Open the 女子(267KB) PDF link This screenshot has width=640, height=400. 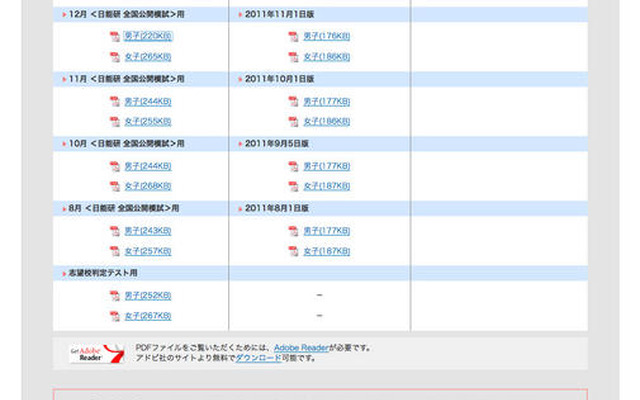pos(148,316)
